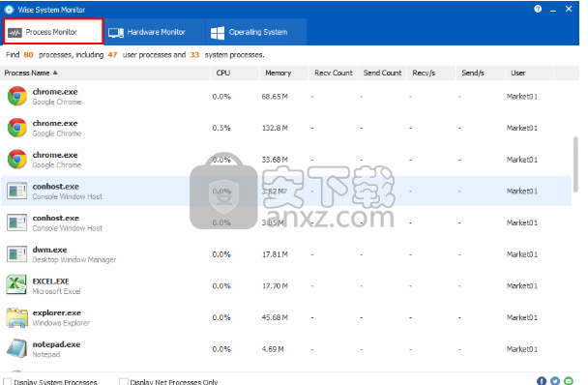Click Chrome icon of the 68.65 M process
This screenshot has height=385, width=588.
coord(17,96)
